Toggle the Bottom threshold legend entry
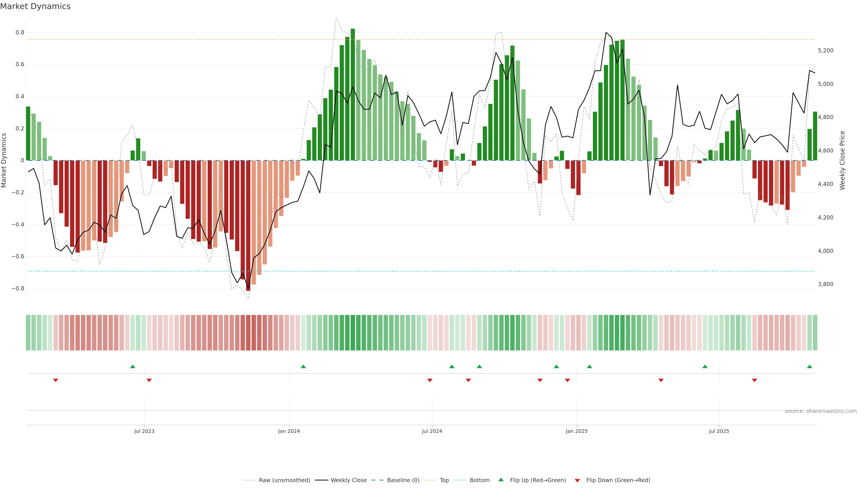 coord(479,480)
